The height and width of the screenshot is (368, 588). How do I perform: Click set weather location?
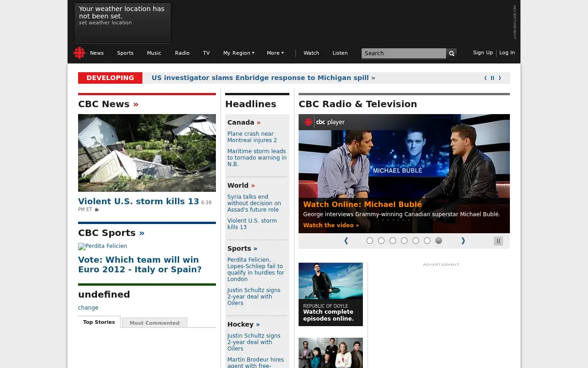coord(105,23)
